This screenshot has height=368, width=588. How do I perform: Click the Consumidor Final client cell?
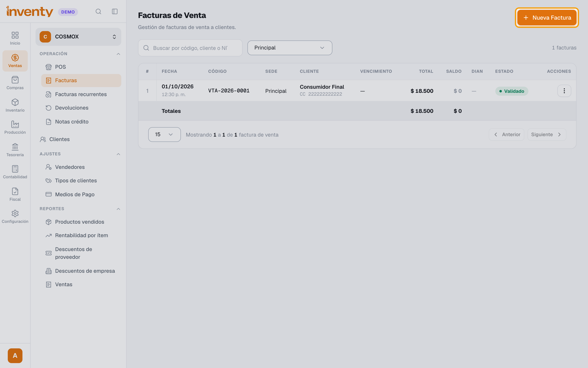[x=322, y=91]
